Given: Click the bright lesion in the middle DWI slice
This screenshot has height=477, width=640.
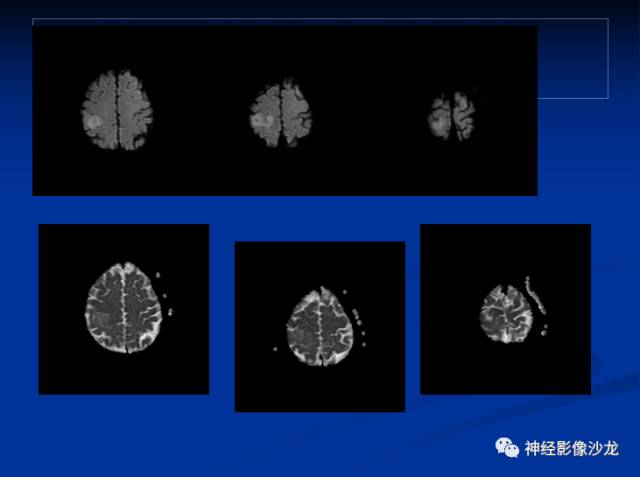Looking at the screenshot, I should pos(263,120).
